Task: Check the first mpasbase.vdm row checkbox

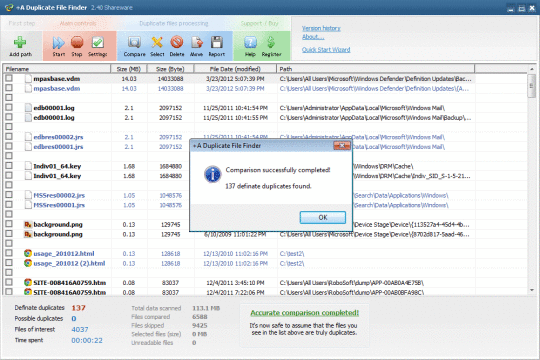Action: coord(9,79)
